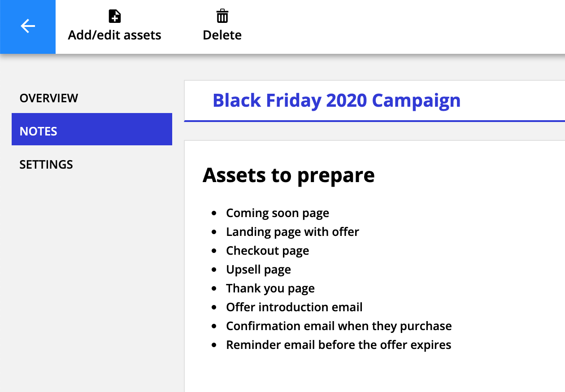Click Confirmation email when they purchase
The image size is (565, 392).
[x=339, y=326]
